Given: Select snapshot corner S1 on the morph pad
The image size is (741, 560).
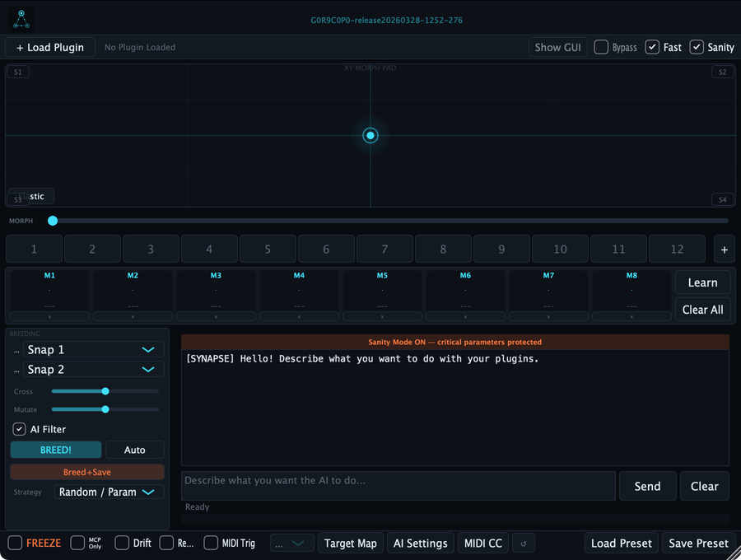Looking at the screenshot, I should (x=17, y=72).
